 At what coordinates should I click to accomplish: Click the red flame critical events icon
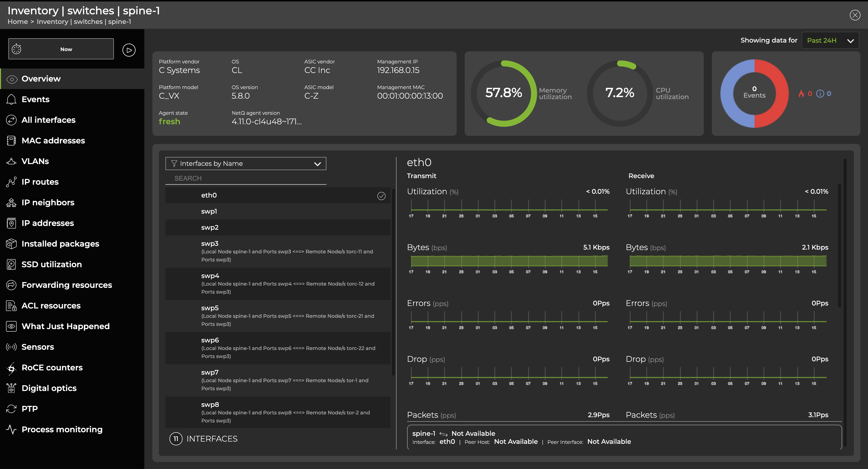(x=801, y=94)
